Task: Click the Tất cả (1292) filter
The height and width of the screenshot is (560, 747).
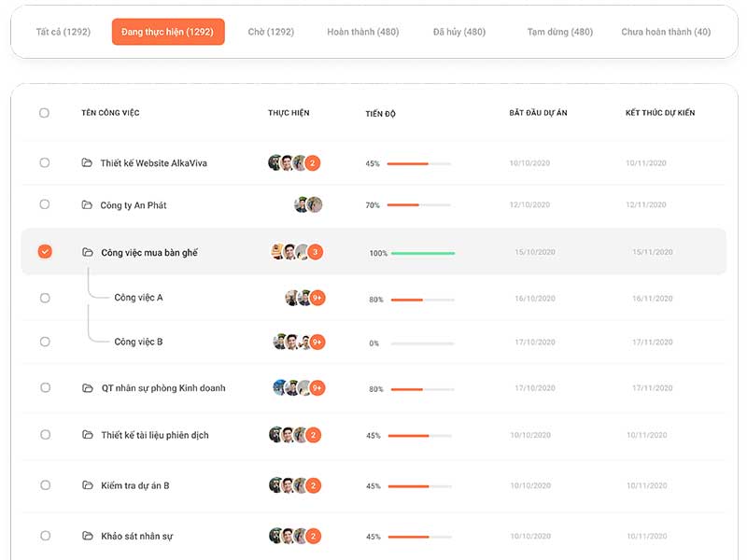Action: [x=63, y=32]
